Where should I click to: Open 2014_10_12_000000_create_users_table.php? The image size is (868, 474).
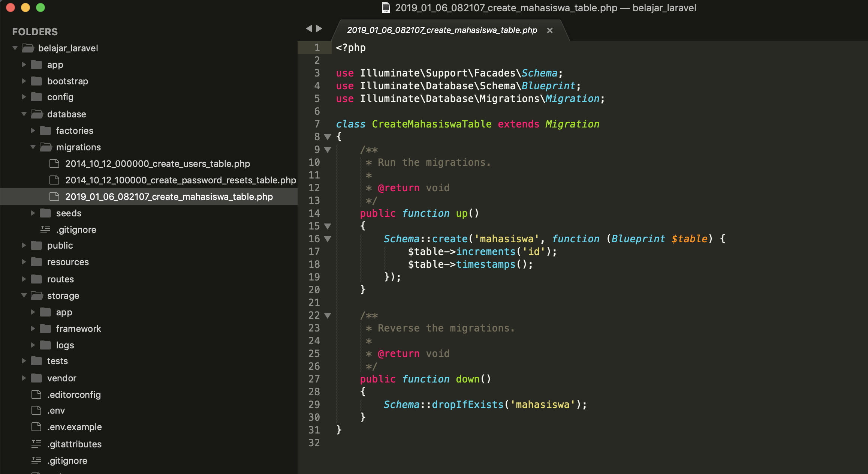[x=157, y=163]
